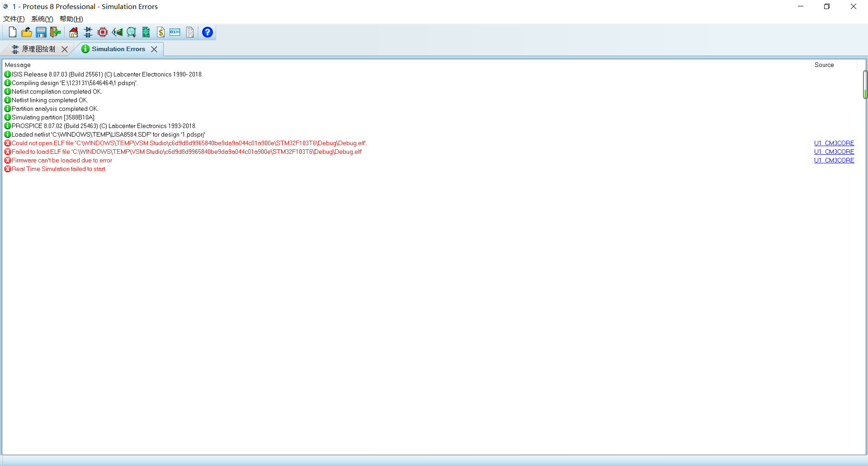The height and width of the screenshot is (466, 868).
Task: Select 'Firmware can't be loaded due to error' text
Action: pyautogui.click(x=62, y=160)
